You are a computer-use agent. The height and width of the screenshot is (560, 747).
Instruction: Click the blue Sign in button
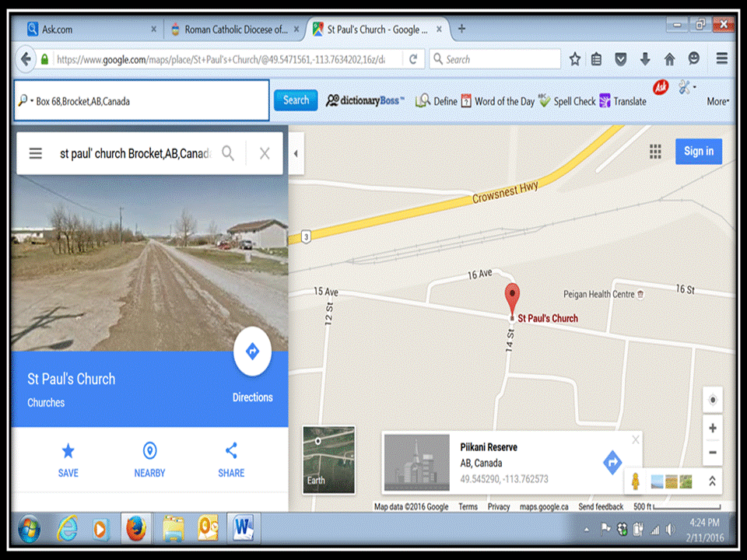(699, 152)
